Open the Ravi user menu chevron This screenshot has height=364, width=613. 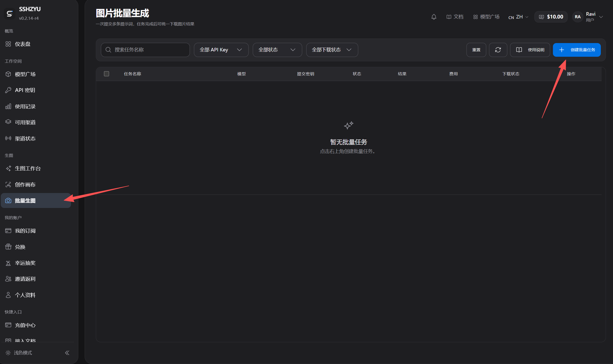click(601, 17)
